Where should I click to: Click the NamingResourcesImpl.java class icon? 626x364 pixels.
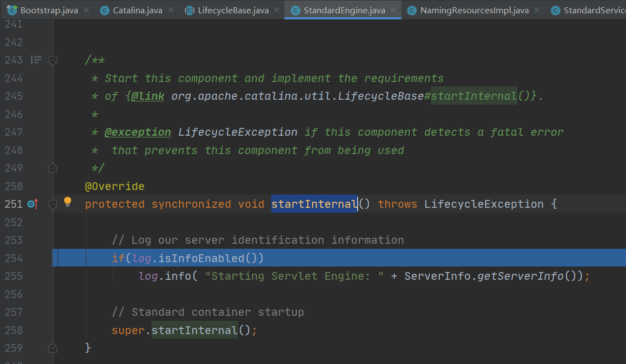point(411,11)
